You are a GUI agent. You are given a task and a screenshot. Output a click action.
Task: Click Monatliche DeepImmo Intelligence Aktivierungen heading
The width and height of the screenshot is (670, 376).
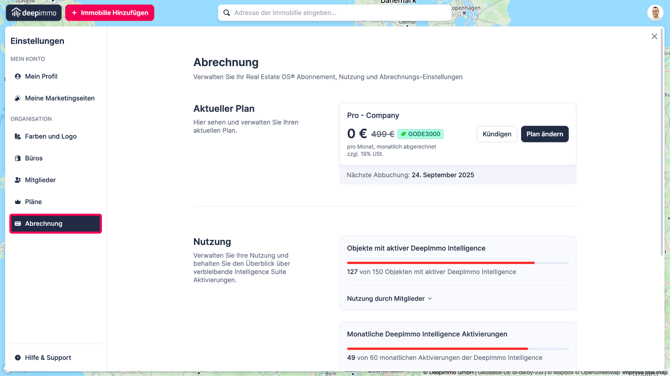[x=427, y=334]
